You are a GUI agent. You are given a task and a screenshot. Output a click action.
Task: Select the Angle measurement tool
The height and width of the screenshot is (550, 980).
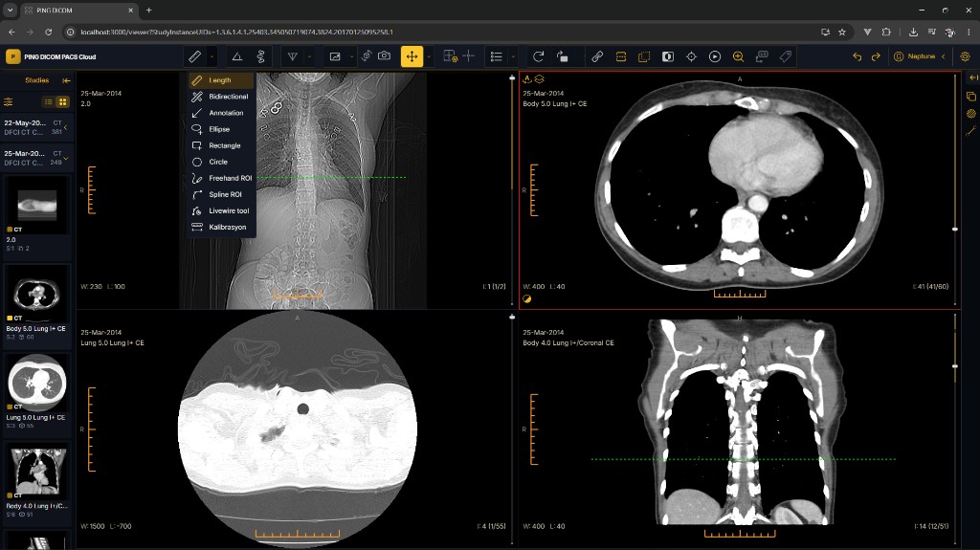237,56
